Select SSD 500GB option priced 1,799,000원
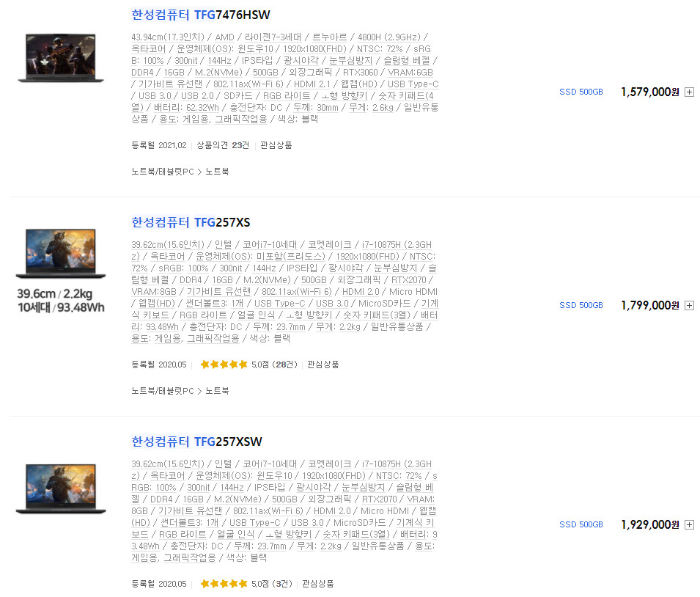The image size is (700, 597). tap(581, 306)
